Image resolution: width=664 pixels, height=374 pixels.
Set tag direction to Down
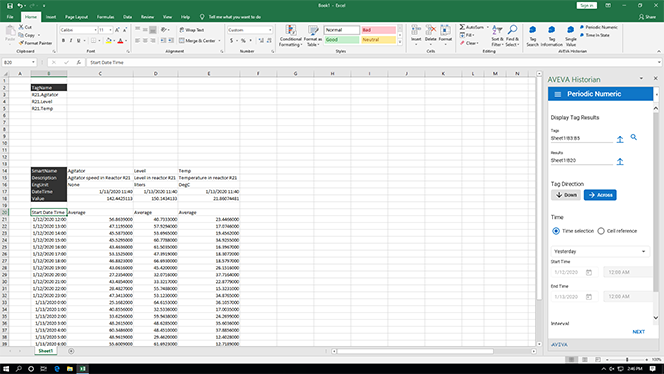[x=566, y=195]
